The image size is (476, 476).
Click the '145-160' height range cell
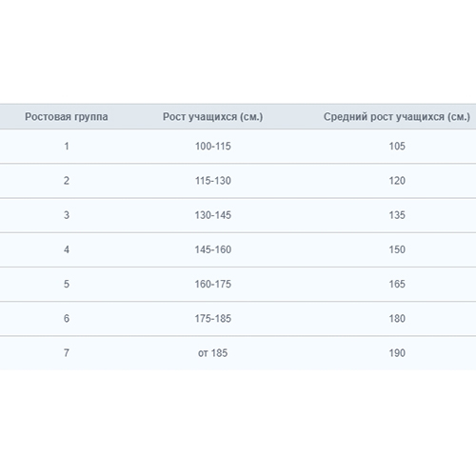pyautogui.click(x=213, y=249)
